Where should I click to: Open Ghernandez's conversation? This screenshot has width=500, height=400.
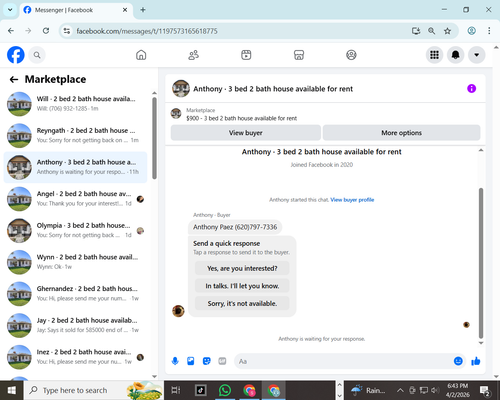click(75, 294)
